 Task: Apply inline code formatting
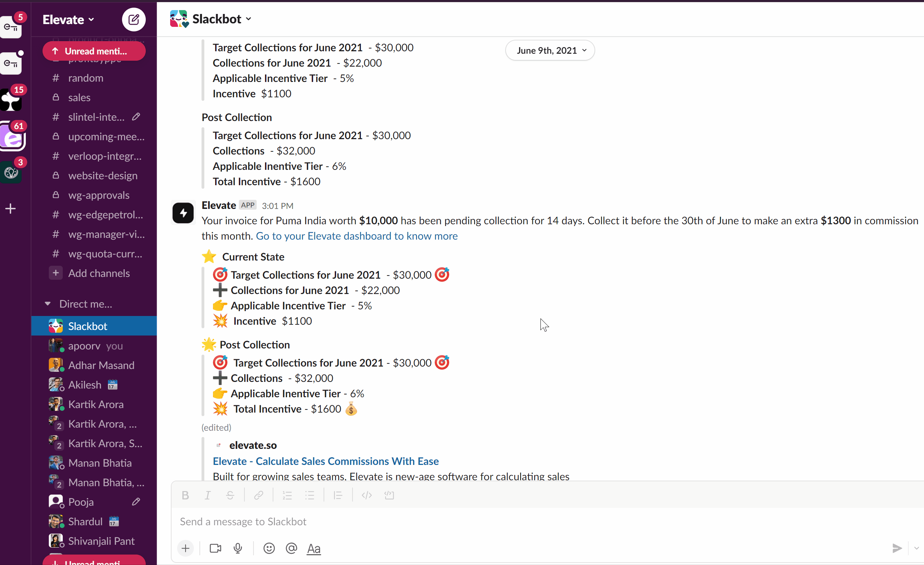(367, 495)
